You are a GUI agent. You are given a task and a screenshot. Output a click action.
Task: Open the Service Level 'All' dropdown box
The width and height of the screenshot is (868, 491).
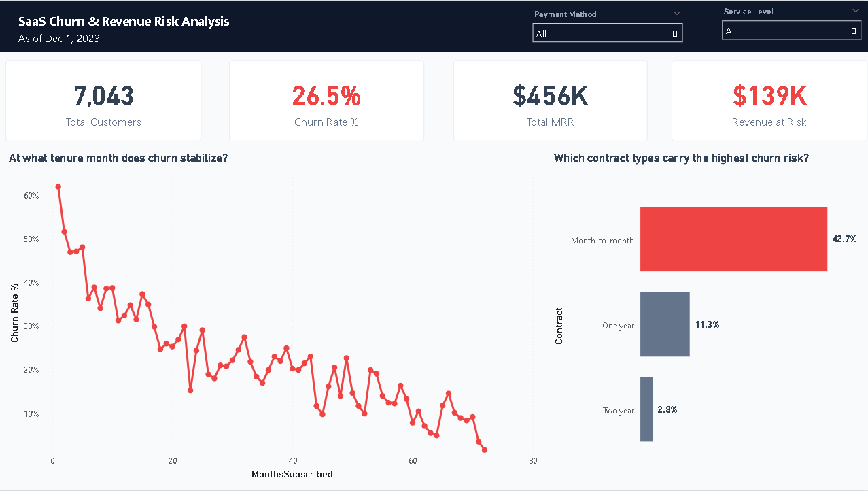792,31
